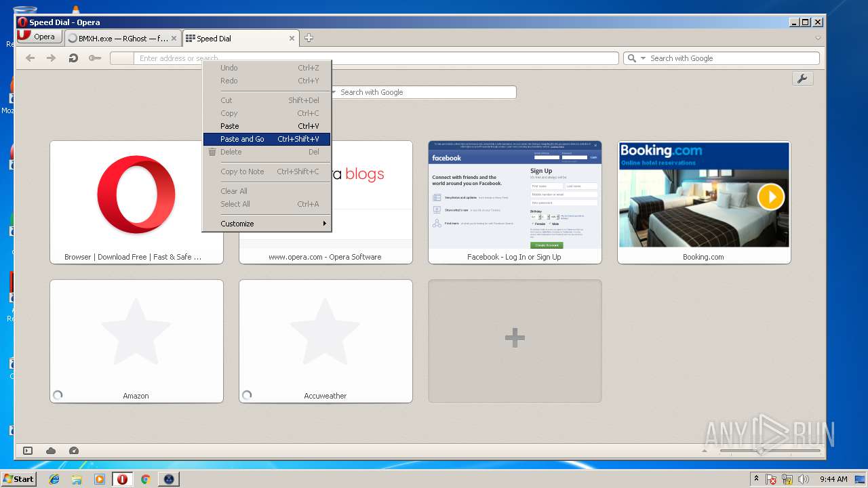
Task: Choose Paste from the context menu
Action: [267, 126]
